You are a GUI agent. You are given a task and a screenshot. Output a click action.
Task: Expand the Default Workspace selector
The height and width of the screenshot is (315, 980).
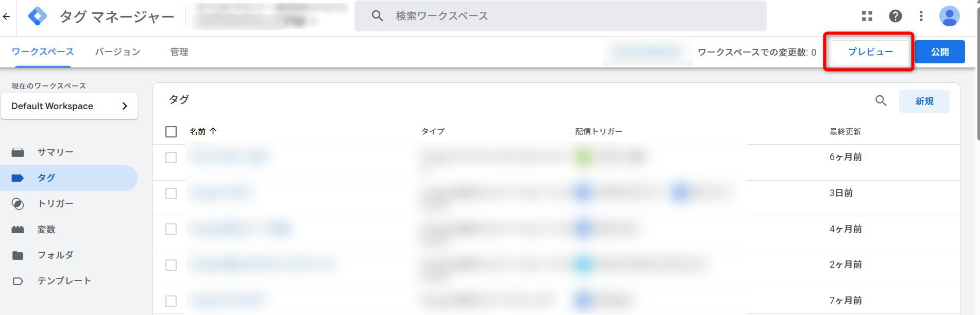[69, 106]
